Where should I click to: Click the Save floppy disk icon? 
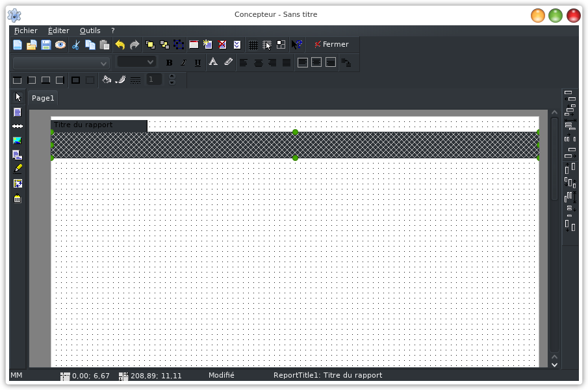[x=46, y=45]
